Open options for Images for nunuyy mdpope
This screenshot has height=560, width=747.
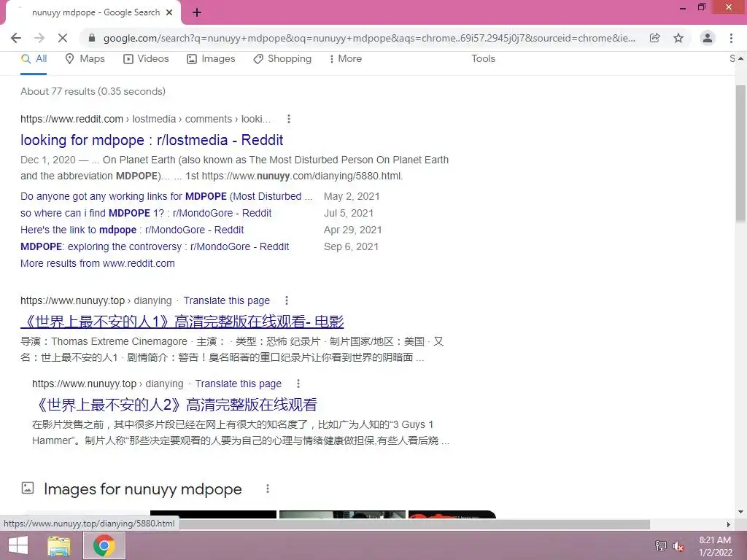pyautogui.click(x=268, y=489)
